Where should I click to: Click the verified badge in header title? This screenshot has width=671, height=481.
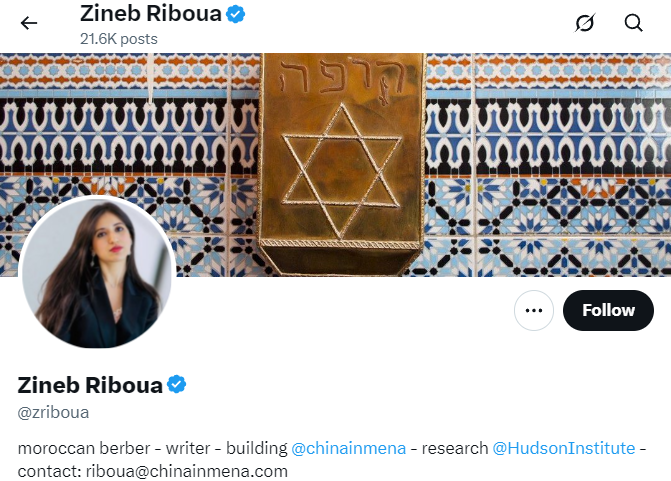(x=235, y=14)
